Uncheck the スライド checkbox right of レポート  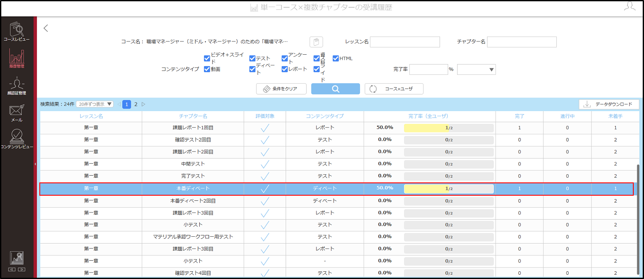316,69
